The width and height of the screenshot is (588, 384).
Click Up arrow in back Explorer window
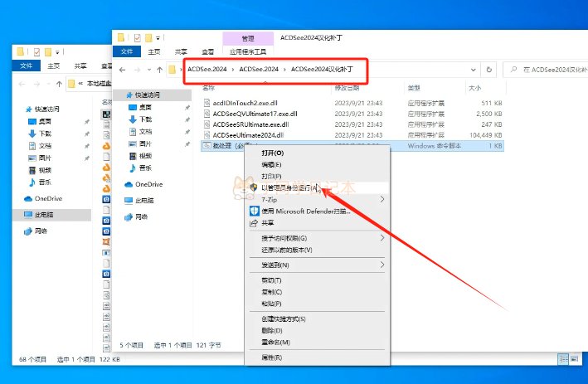click(x=59, y=84)
